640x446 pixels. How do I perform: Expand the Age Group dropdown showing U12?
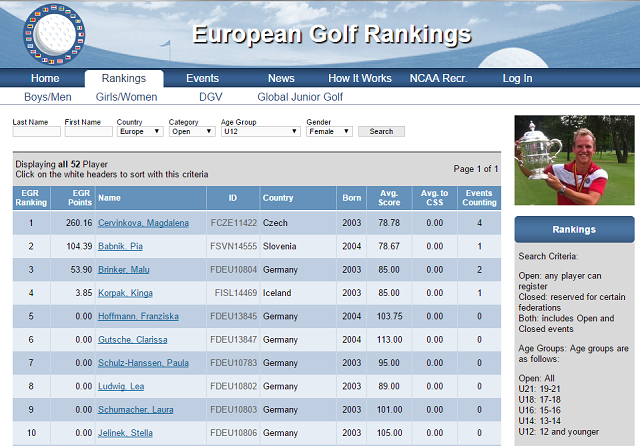(260, 131)
